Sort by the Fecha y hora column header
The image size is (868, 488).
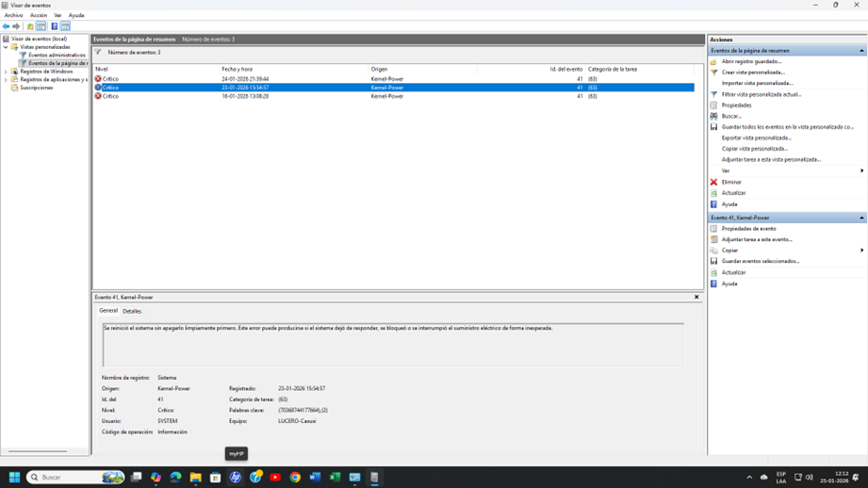294,69
